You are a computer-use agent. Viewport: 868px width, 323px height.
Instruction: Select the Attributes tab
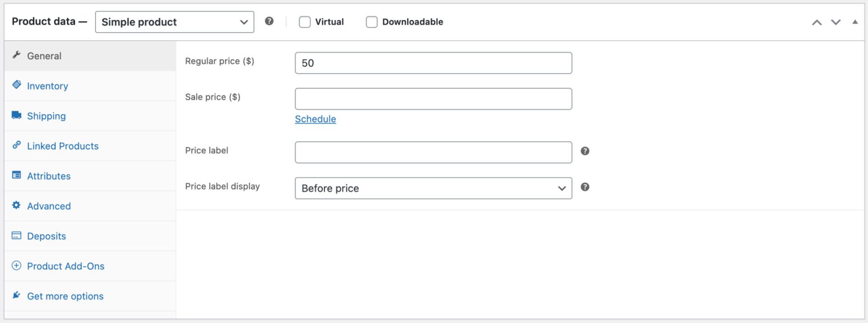[90, 176]
